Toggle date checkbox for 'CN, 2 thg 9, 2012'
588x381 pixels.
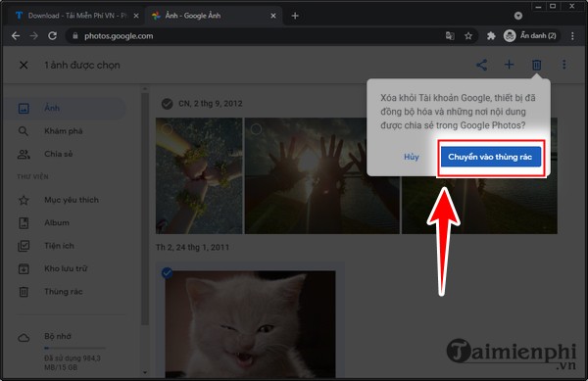[167, 104]
